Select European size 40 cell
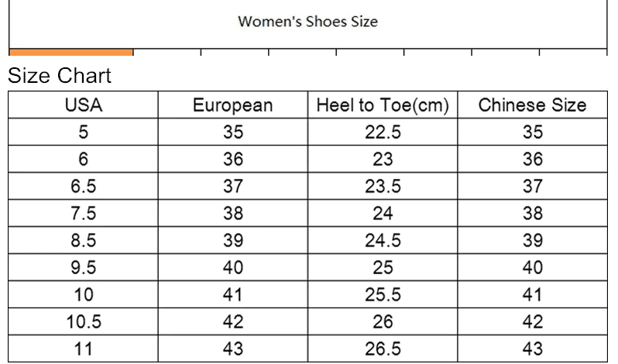Screen dimensions: 618x364 tap(232, 268)
